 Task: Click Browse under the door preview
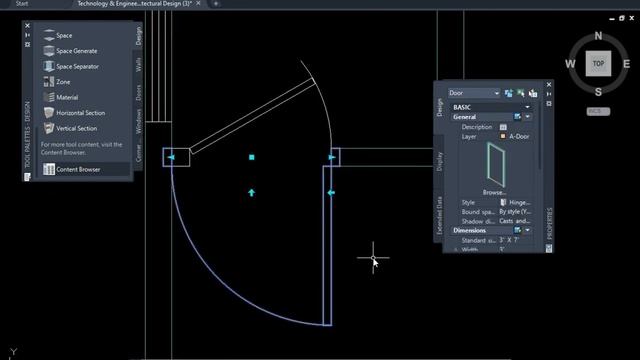tap(494, 192)
